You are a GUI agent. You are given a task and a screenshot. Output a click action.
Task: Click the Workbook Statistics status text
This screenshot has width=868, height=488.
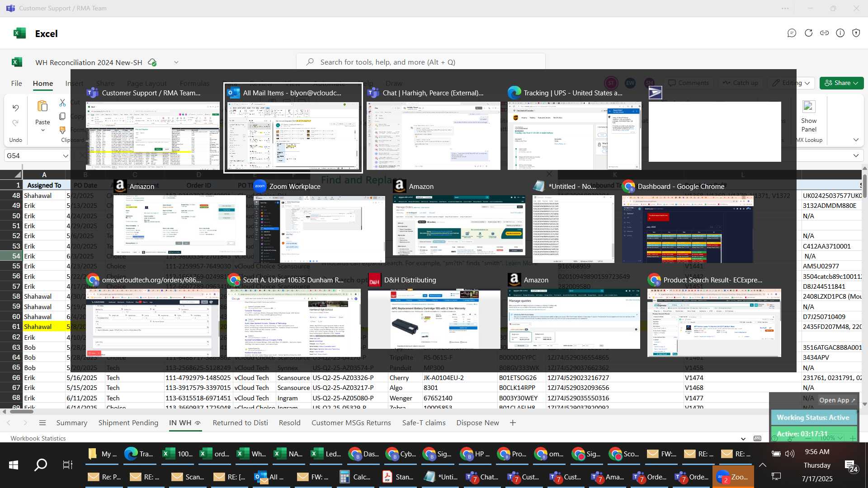(x=38, y=438)
